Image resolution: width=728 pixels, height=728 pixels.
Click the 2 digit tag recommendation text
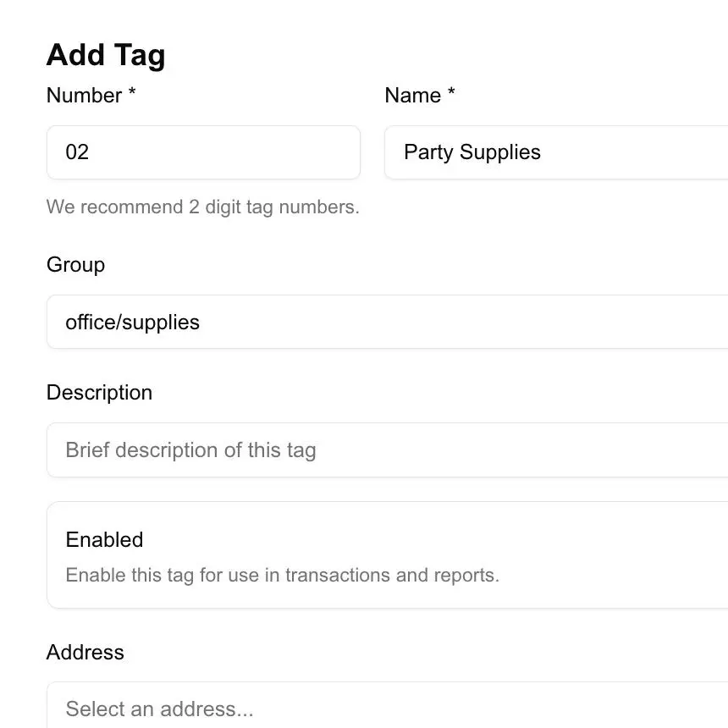pos(202,207)
